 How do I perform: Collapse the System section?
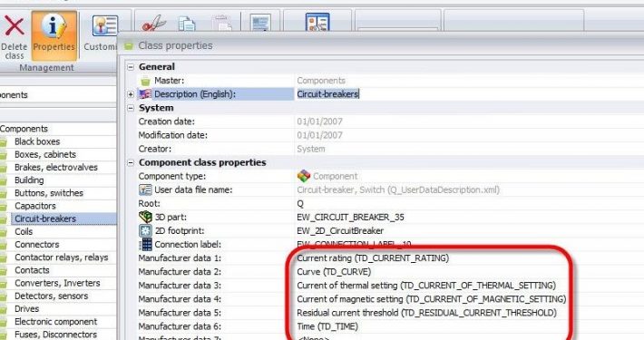(x=131, y=108)
